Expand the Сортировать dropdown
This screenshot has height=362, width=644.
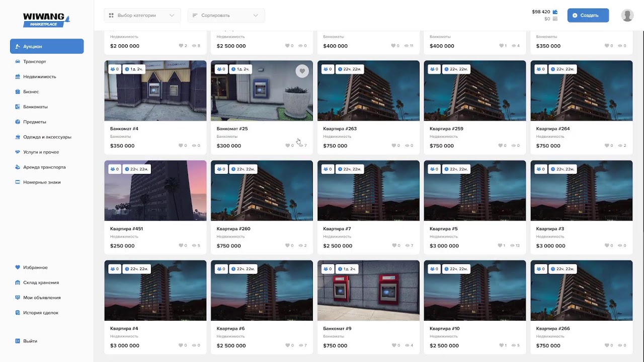(x=226, y=16)
